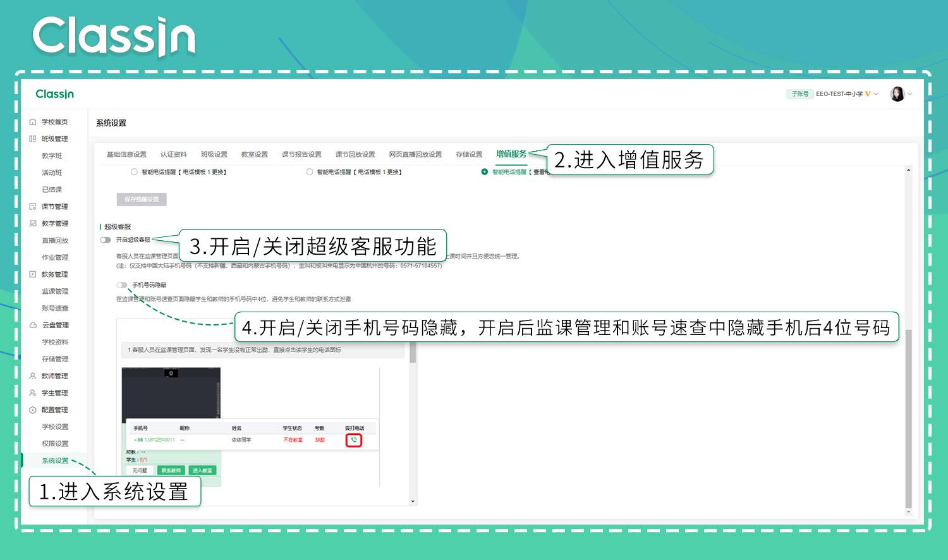Click the main page vertical scrollbar thumb
Image resolution: width=948 pixels, height=560 pixels.
[x=908, y=418]
